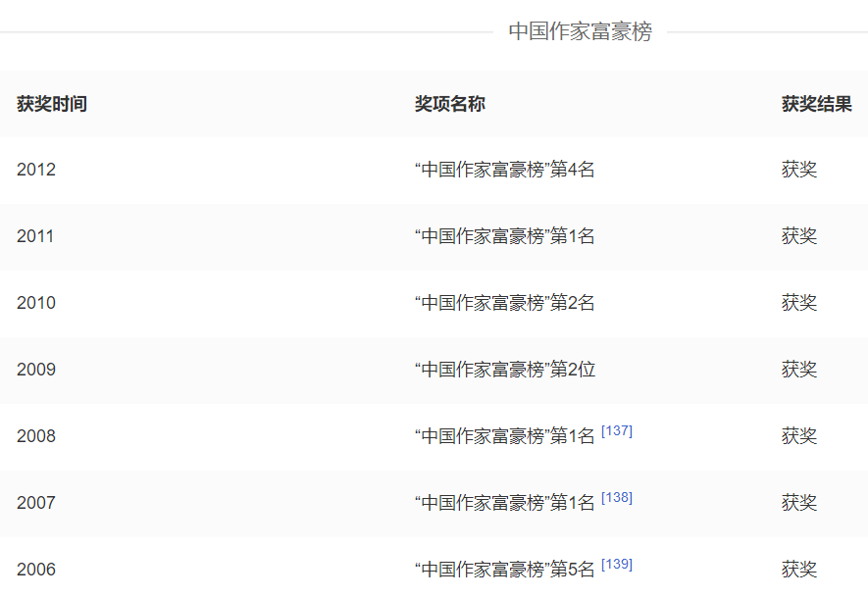Click the 奖项名称 column header
Viewport: 868px width, 598px height.
(449, 104)
